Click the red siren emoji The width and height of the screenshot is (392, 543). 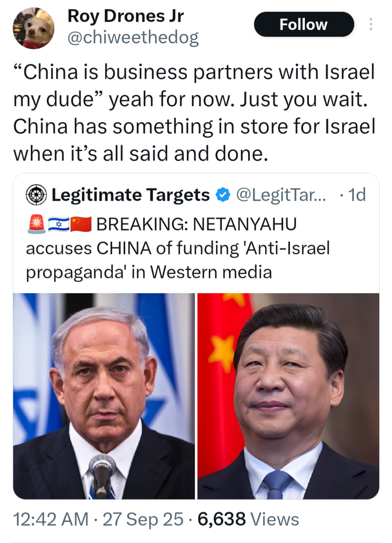coord(36,224)
